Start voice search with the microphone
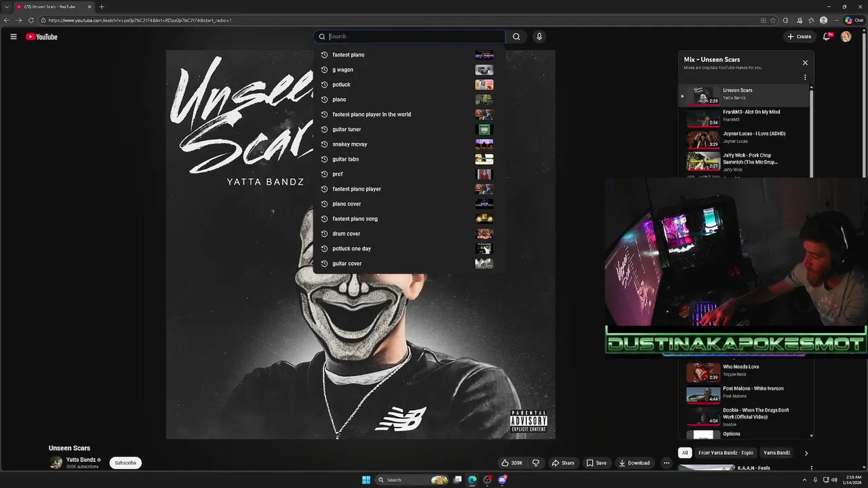The image size is (868, 488). 539,37
